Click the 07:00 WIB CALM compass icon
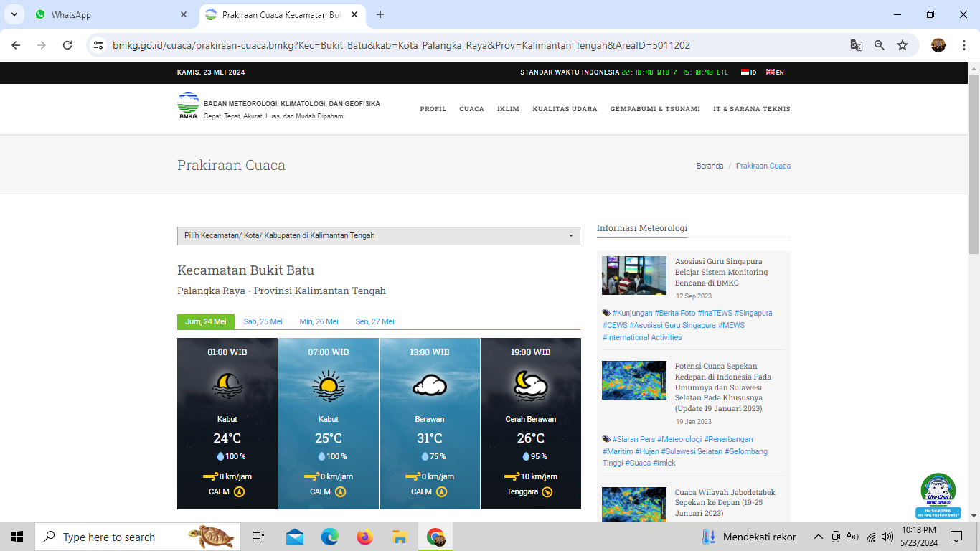 point(341,492)
